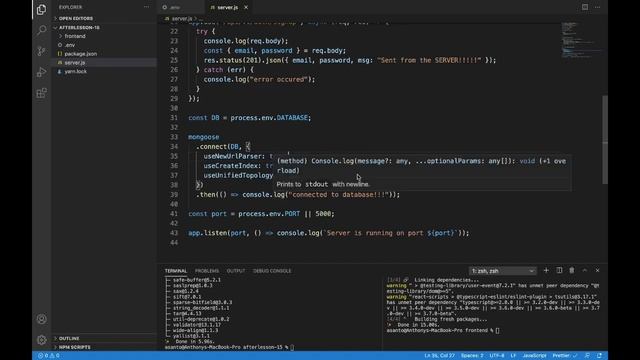The image size is (640, 360).
Task: Open the feedback icon in status bar
Action: (x=587, y=356)
